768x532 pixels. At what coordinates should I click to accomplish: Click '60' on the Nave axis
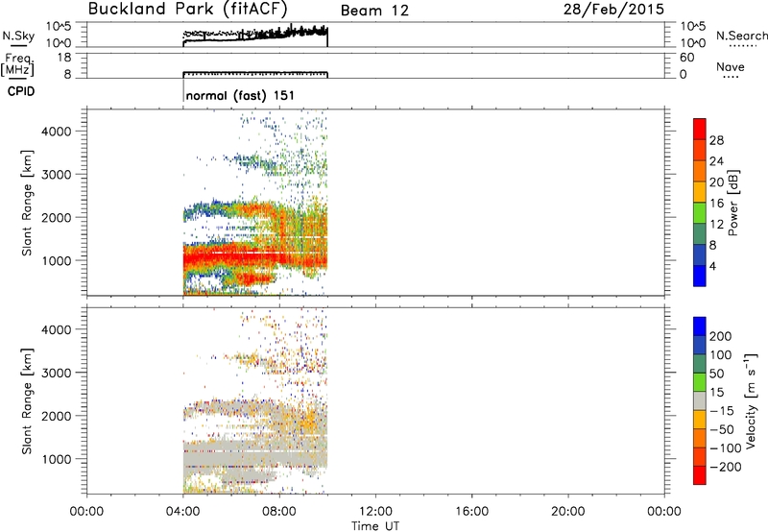686,58
